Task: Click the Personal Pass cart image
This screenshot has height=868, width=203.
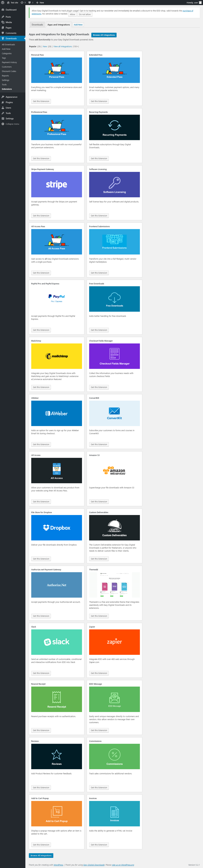Action: [57, 70]
